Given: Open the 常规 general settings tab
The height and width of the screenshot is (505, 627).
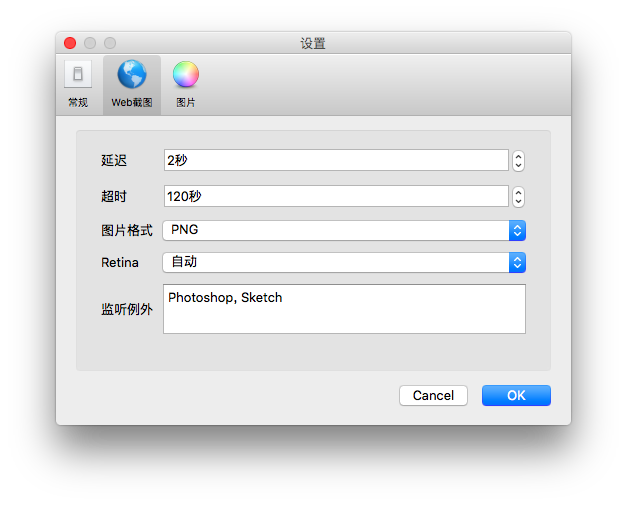Looking at the screenshot, I should pos(78,85).
